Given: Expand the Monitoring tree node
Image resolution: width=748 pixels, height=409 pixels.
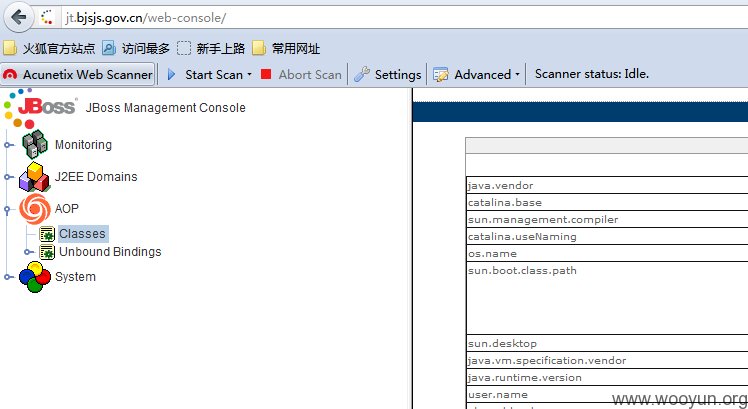Looking at the screenshot, I should point(9,145).
